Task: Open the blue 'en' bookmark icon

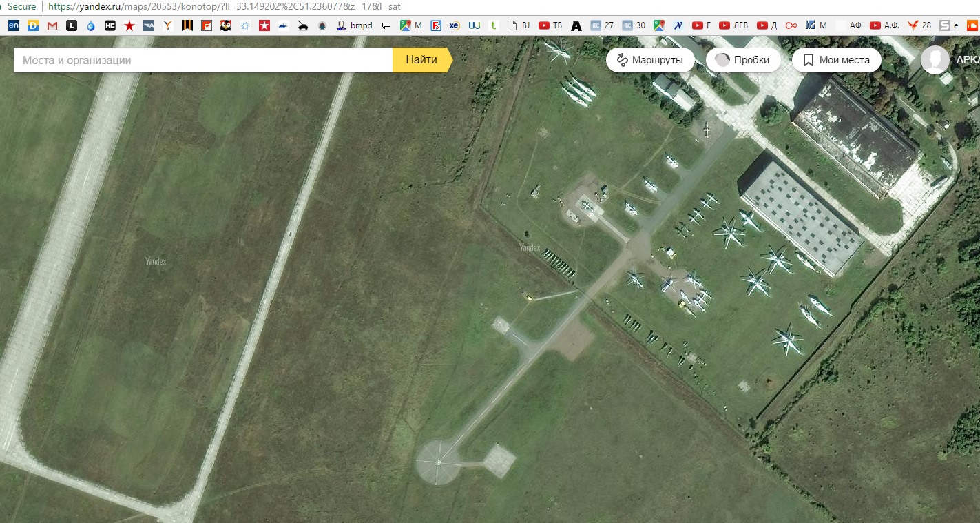Action: [14, 25]
